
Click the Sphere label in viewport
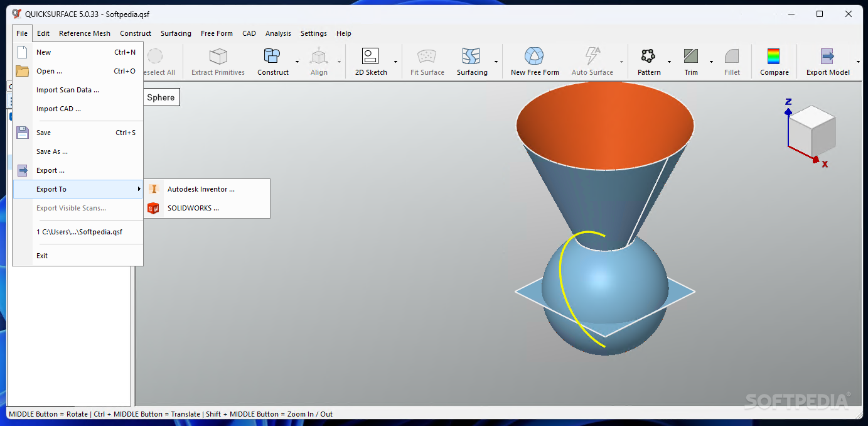click(x=161, y=97)
